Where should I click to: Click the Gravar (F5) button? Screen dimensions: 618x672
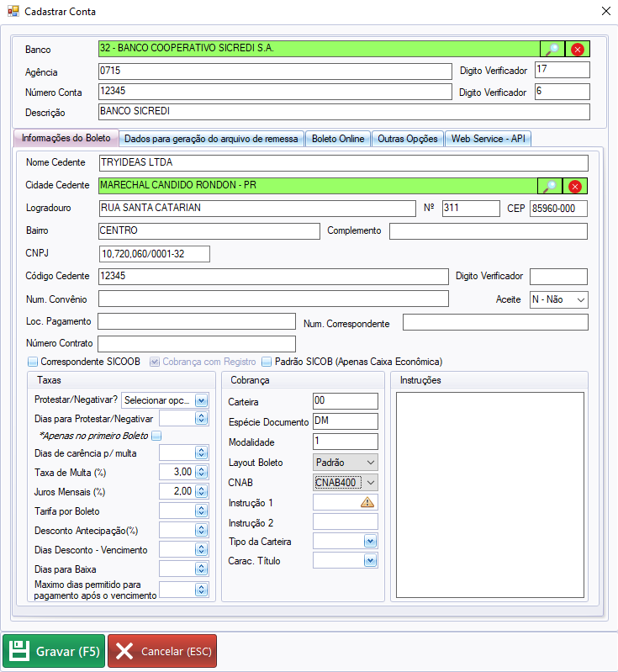(55, 651)
